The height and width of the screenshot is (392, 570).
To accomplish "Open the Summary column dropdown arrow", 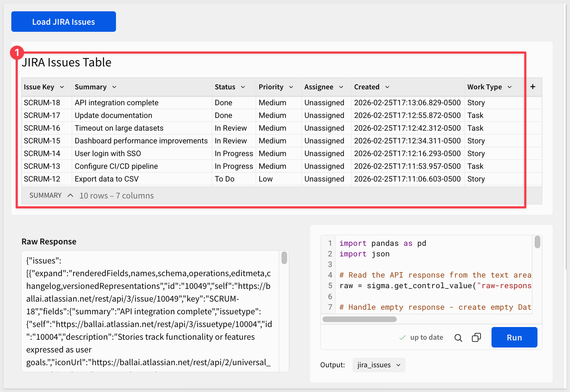I will click(114, 87).
